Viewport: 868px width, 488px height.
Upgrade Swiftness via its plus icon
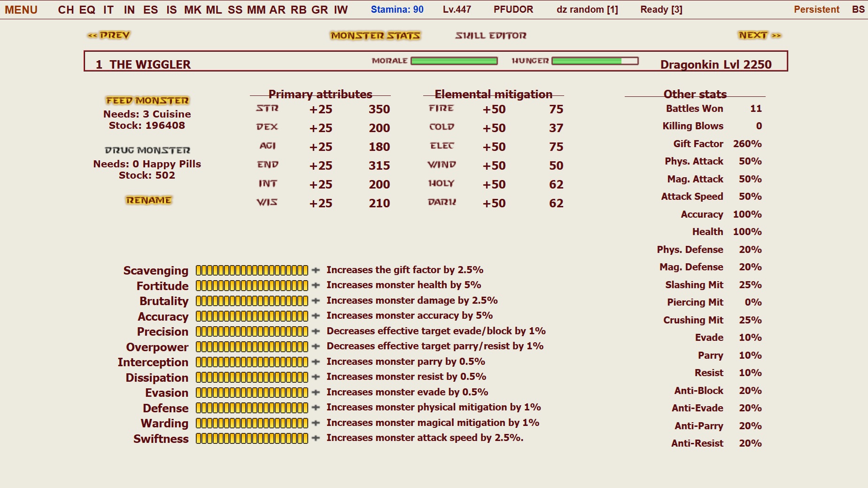(x=316, y=438)
